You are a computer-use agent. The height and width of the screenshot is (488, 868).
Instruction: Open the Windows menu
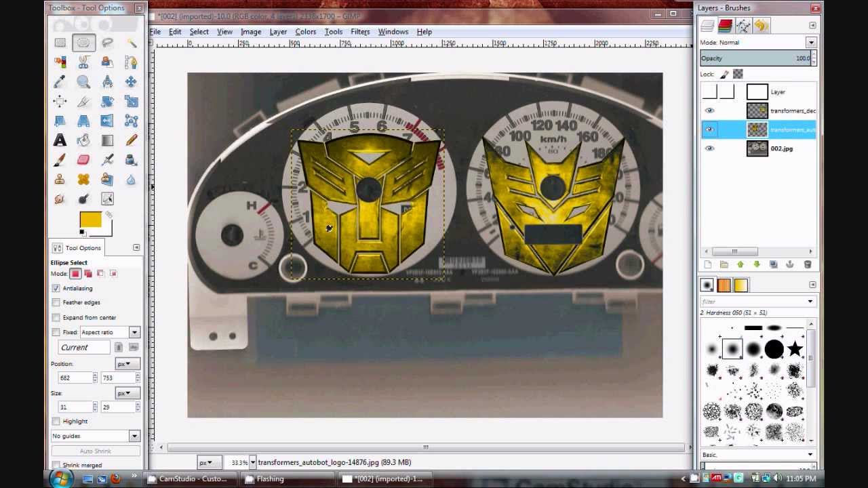393,32
